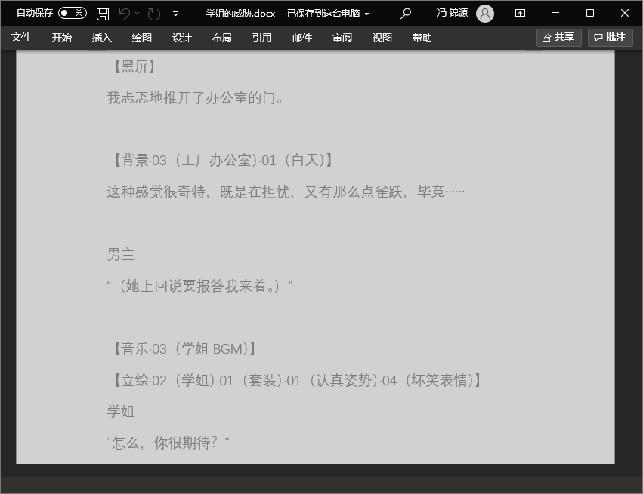Expand Customize Quick Access Toolbar dropdown
643x494 pixels.
coord(176,14)
